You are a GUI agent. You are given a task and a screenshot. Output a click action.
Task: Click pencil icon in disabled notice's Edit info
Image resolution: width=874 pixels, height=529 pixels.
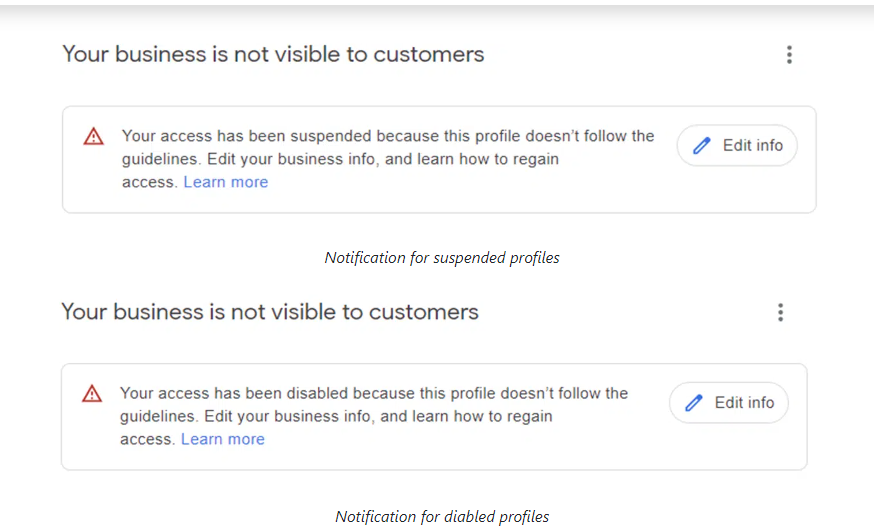(694, 403)
